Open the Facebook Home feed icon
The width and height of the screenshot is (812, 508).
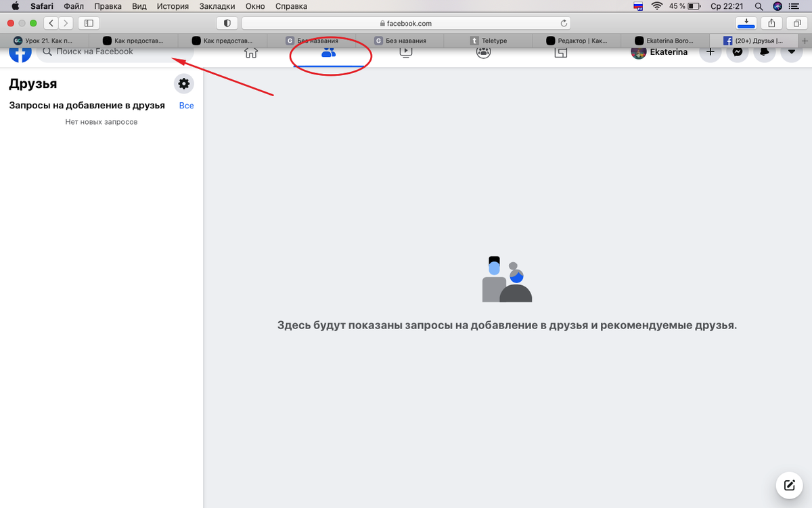251,52
